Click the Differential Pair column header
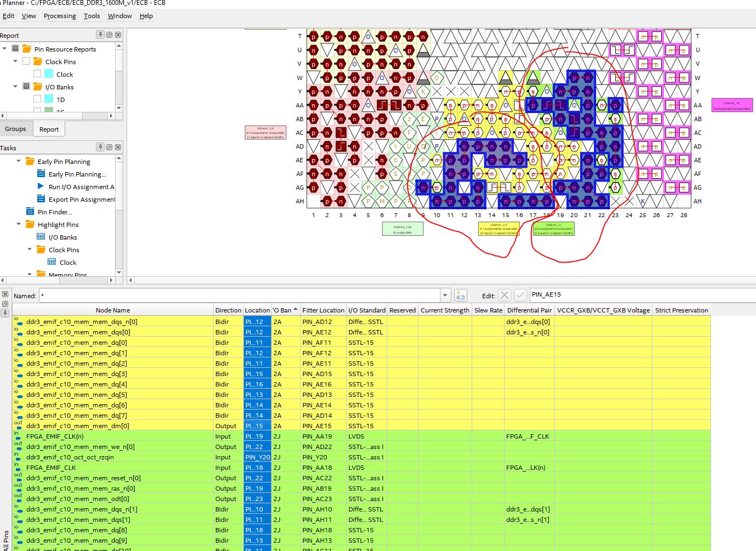 [529, 310]
